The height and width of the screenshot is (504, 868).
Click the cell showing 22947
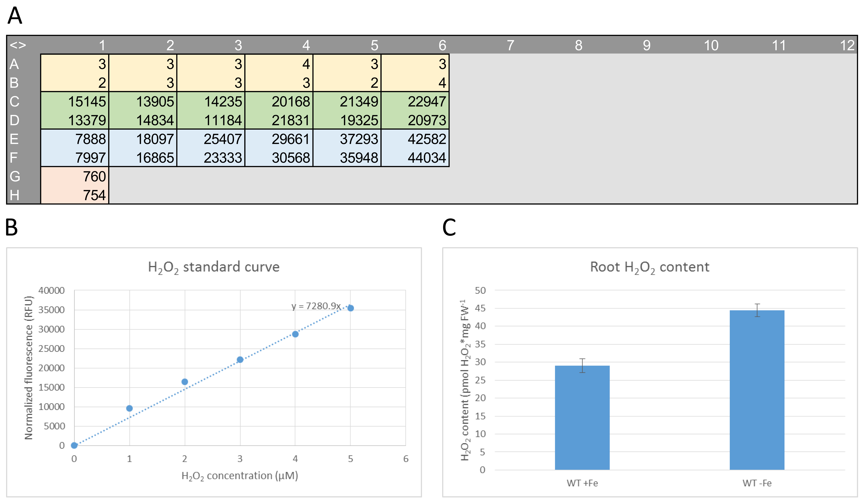tap(415, 101)
